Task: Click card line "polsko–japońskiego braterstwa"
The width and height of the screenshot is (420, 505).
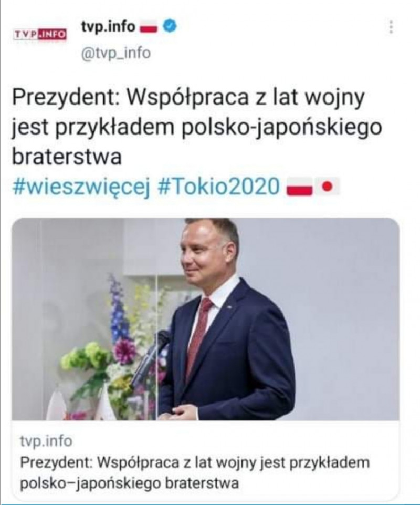Action: [129, 483]
